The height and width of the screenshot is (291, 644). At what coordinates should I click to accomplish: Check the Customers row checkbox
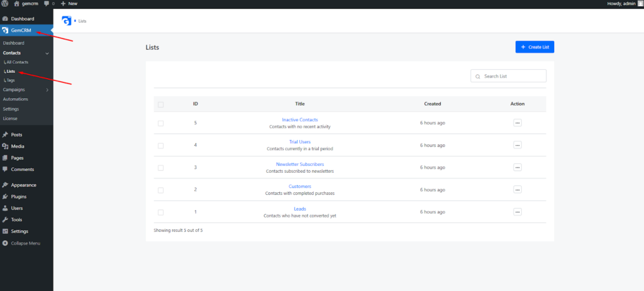click(160, 190)
